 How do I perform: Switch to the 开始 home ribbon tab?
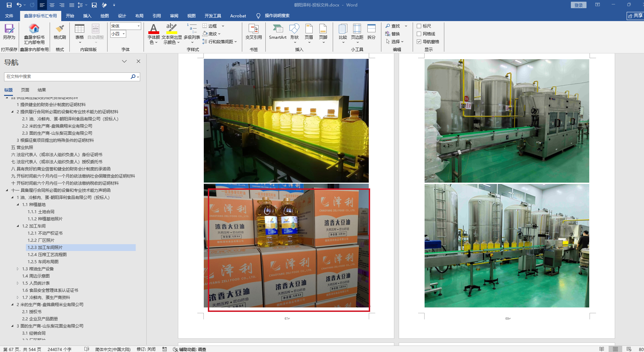[70, 16]
